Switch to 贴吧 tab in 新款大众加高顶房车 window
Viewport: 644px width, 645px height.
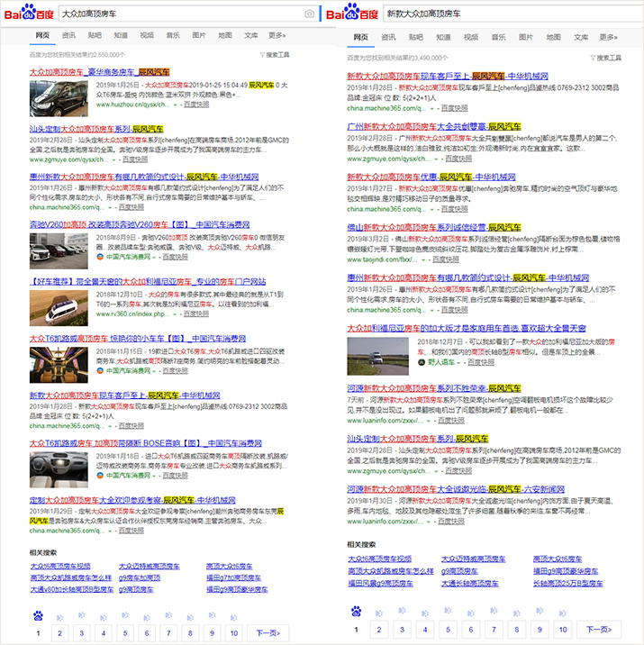(416, 37)
